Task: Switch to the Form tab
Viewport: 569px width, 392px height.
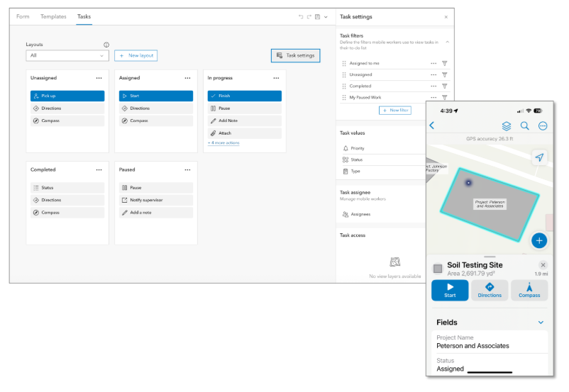Action: (23, 17)
